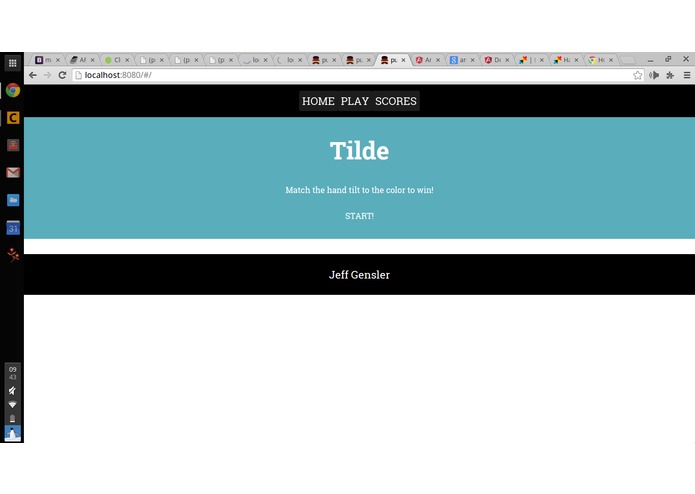695x494 pixels.
Task: Go back with the browser back arrow
Action: tap(33, 75)
